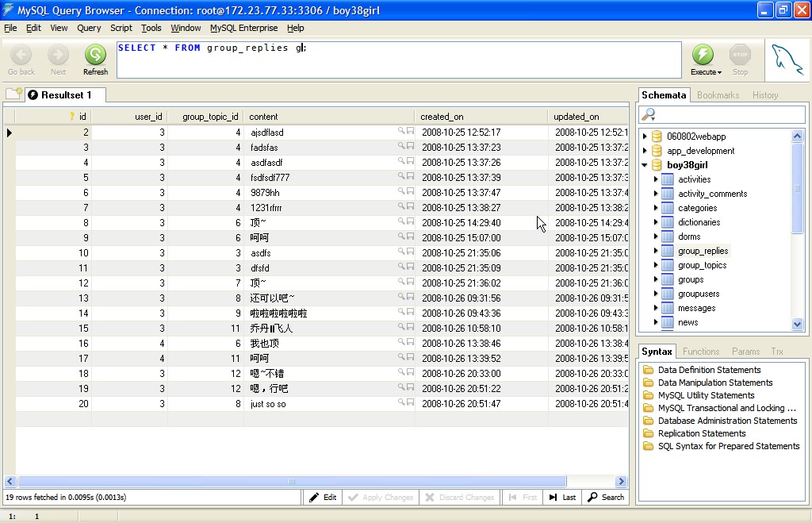Click the results scroll right arrow

coord(622,481)
